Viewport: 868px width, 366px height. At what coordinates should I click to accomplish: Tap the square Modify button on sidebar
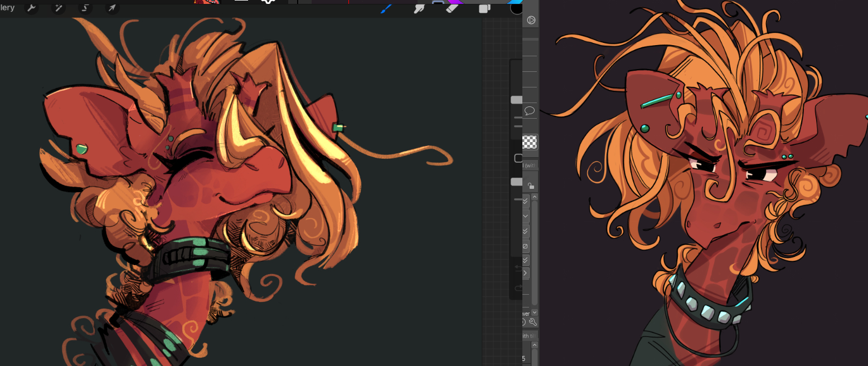[x=518, y=158]
